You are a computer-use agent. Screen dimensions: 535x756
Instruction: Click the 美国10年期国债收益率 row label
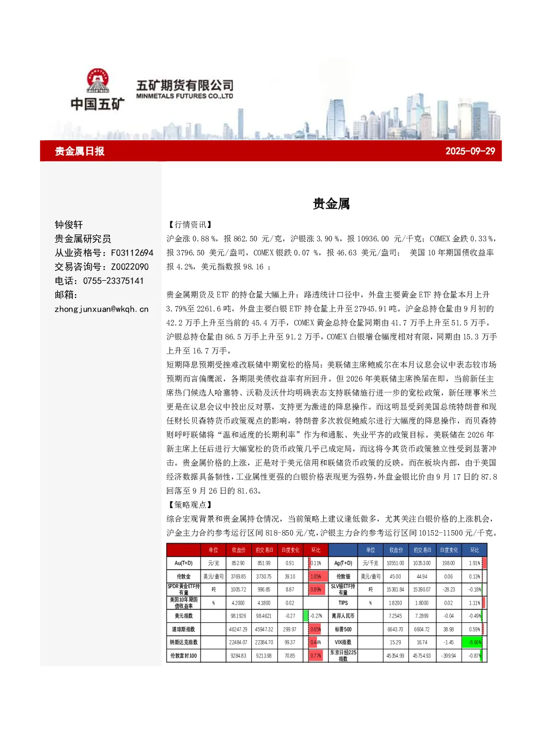183,603
